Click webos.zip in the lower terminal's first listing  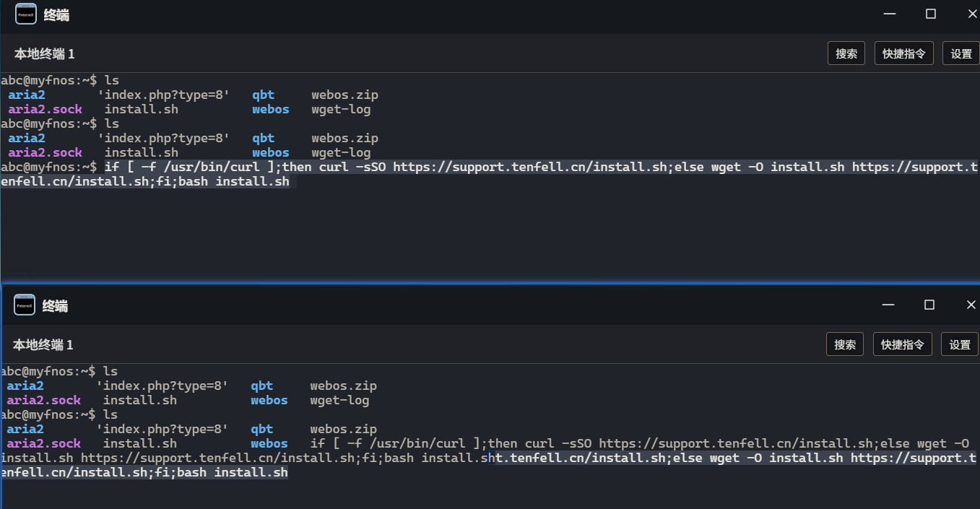click(x=343, y=386)
